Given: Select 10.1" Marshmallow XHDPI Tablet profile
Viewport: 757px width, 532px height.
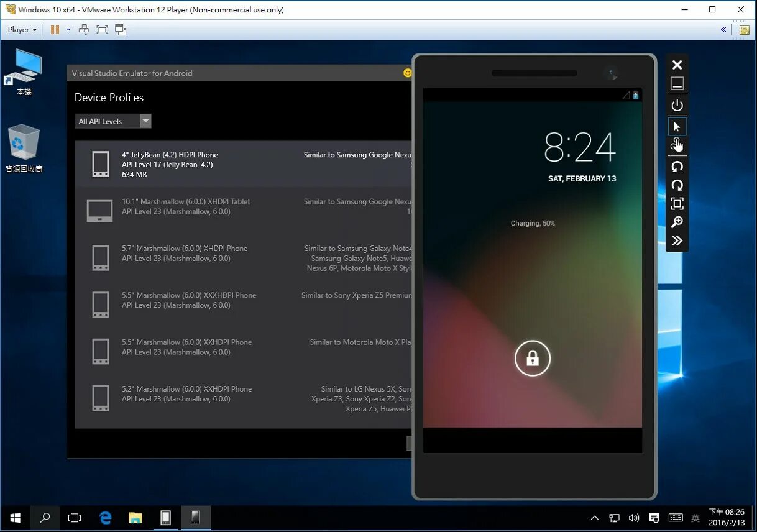Looking at the screenshot, I should point(244,211).
